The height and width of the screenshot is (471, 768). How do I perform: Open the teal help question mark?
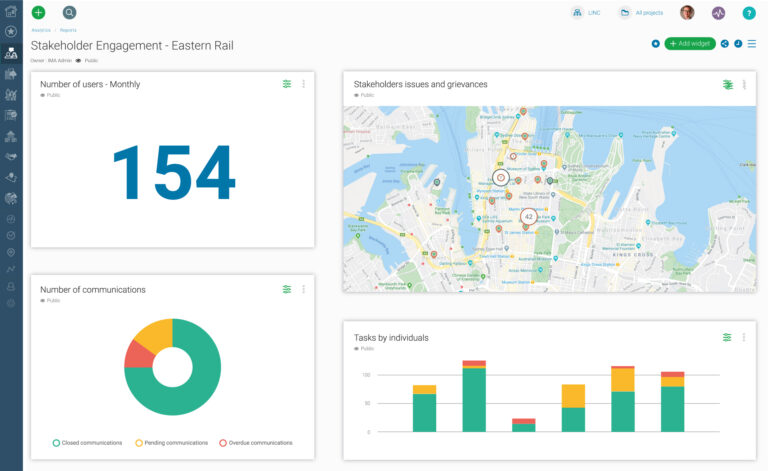tap(748, 13)
